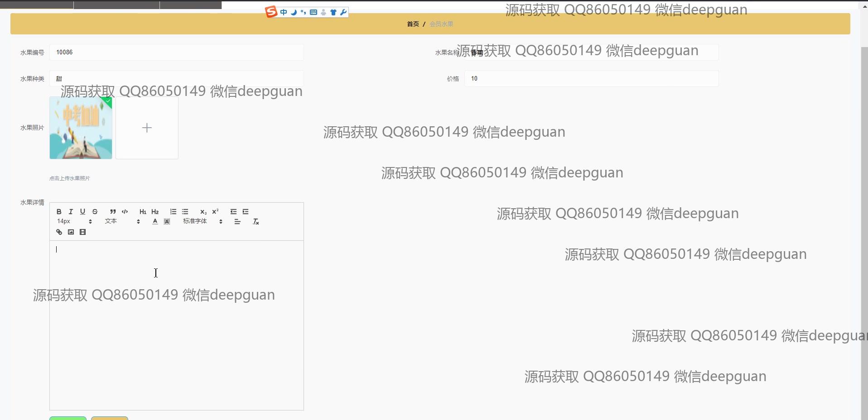868x420 pixels.
Task: Insert a blockquote
Action: coord(113,212)
